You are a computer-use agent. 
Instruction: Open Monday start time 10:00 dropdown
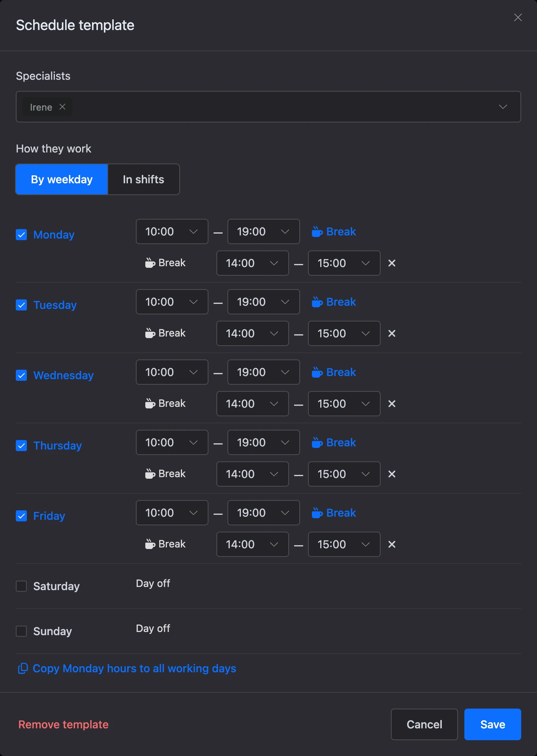pyautogui.click(x=172, y=231)
